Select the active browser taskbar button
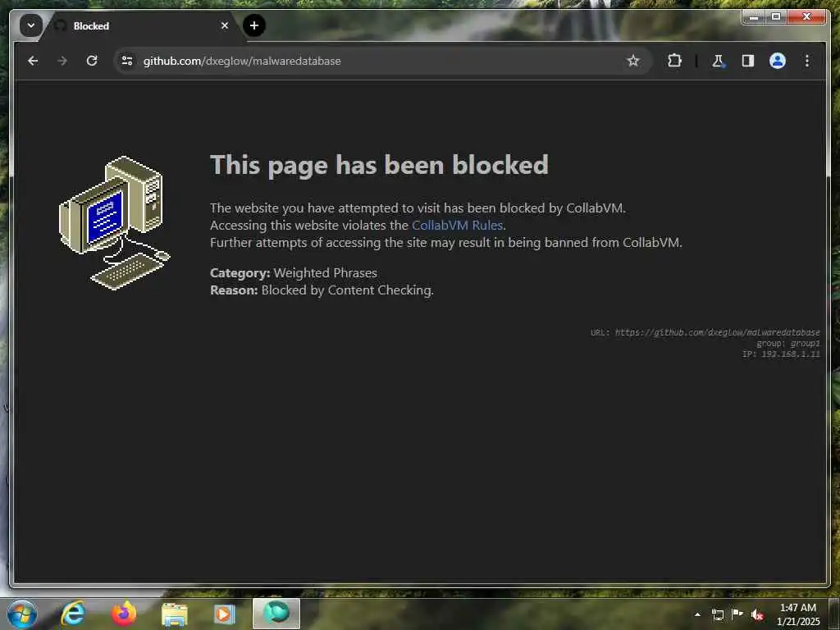 click(276, 614)
